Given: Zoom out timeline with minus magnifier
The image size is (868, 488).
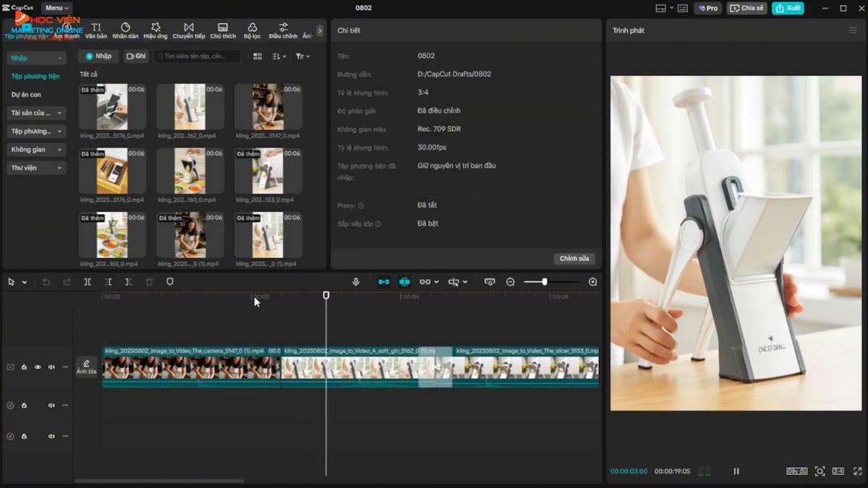Looking at the screenshot, I should (x=511, y=282).
